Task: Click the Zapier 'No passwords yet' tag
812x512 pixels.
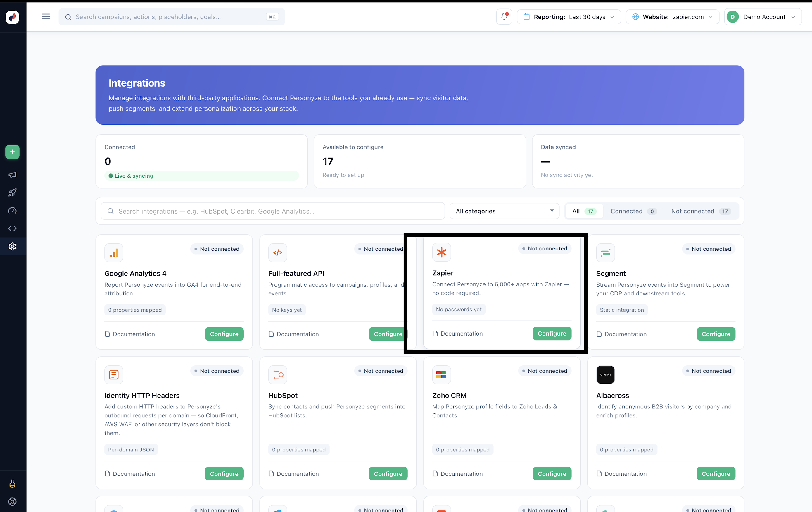Action: point(459,309)
